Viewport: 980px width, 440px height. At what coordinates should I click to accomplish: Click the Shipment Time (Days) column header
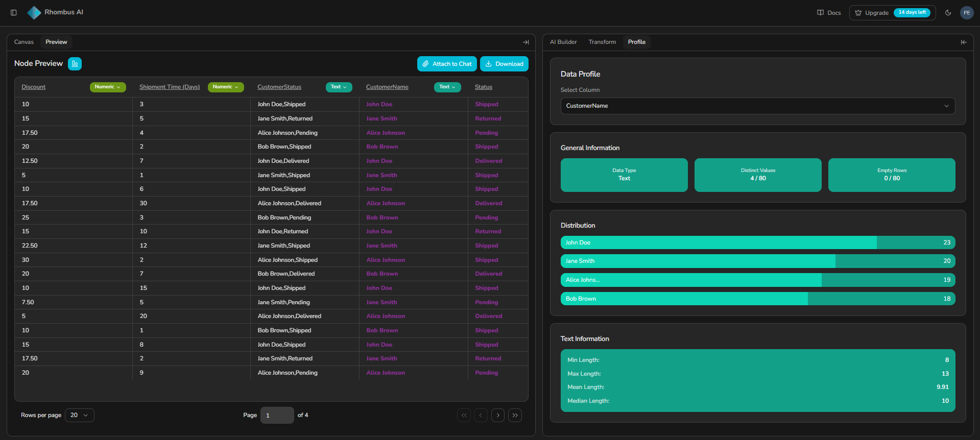[170, 87]
